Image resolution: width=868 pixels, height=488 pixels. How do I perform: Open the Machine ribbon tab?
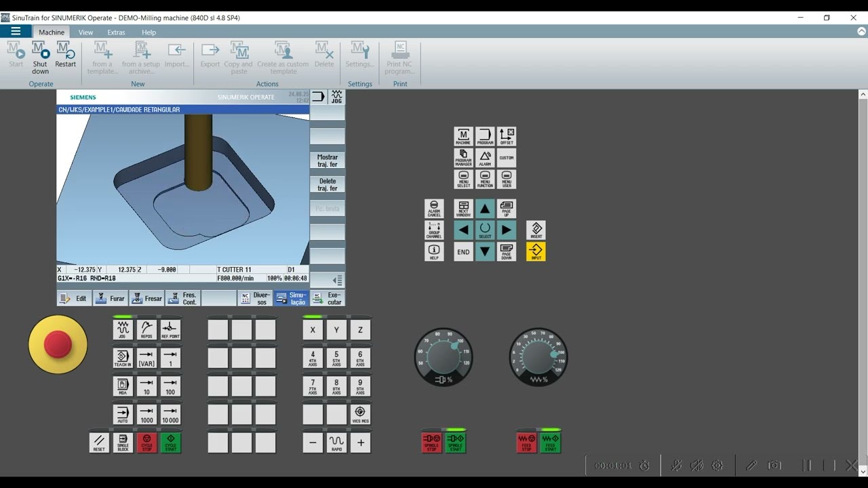(x=52, y=32)
